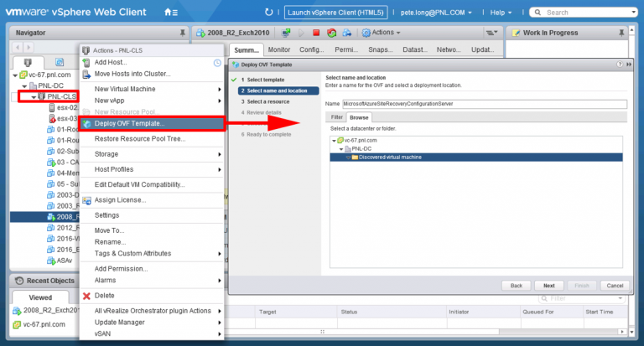Select the 2012_ VM in inventory tree
Viewport: 644px width, 346px height.
[x=63, y=228]
